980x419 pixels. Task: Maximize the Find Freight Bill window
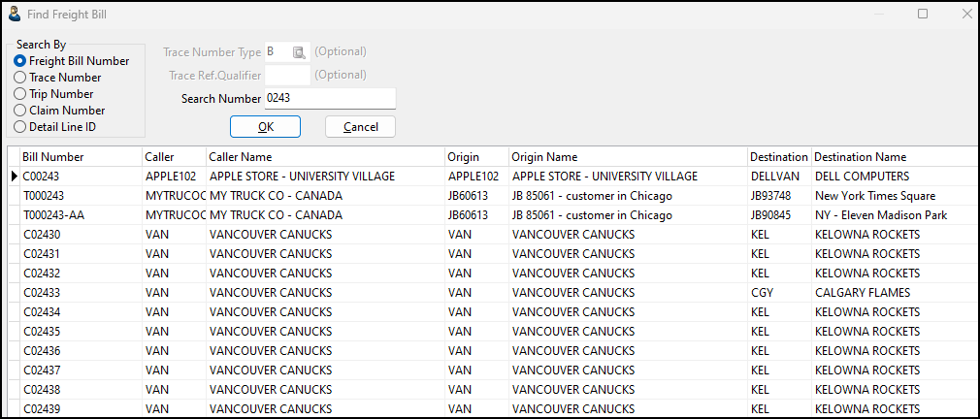point(923,14)
